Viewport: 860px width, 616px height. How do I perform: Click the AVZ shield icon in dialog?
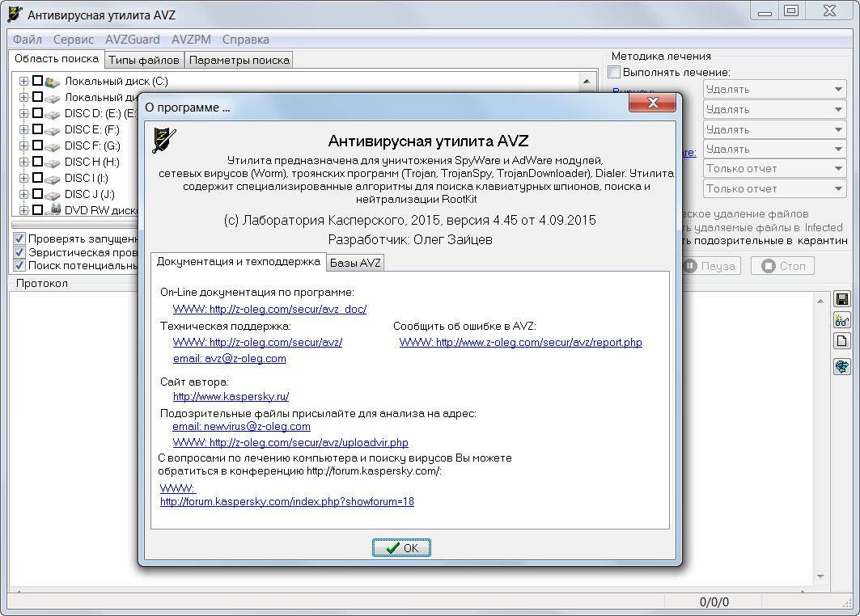pyautogui.click(x=164, y=141)
